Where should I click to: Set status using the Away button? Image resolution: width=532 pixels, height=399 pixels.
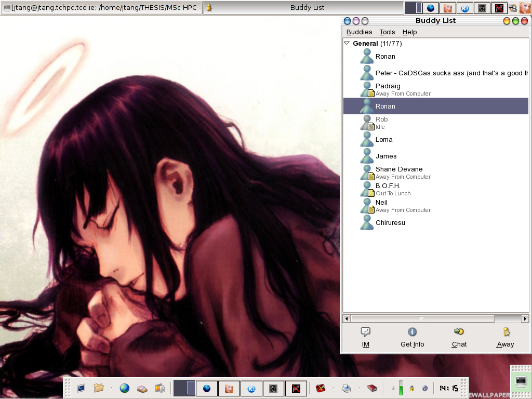coord(505,332)
